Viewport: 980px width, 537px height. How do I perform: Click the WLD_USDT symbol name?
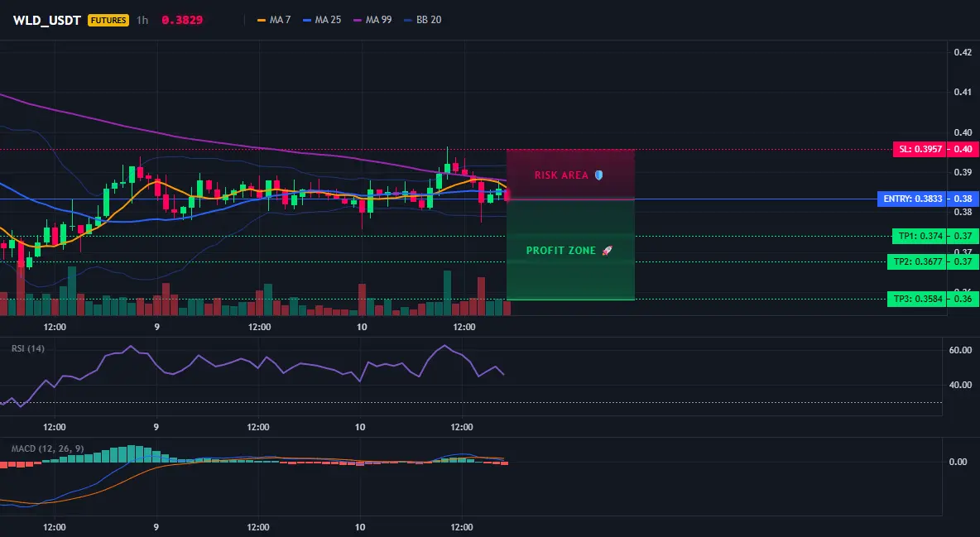[x=47, y=20]
